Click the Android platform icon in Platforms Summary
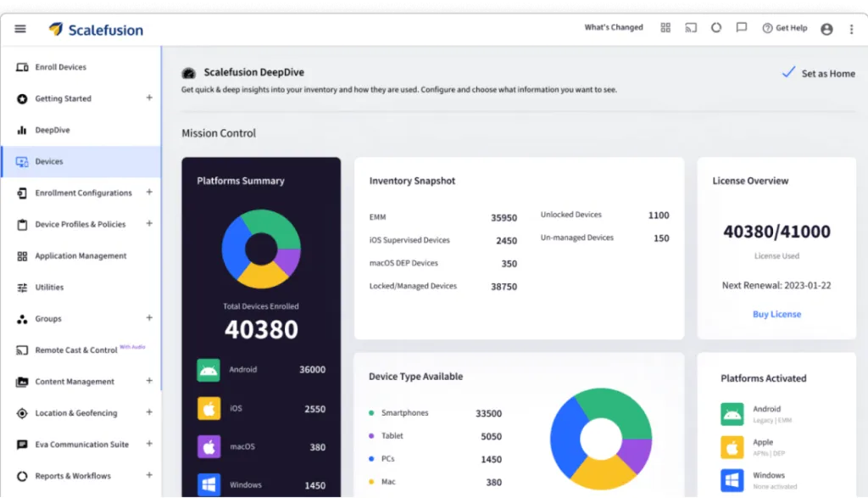Viewport: 868px width, 498px height. (x=209, y=370)
